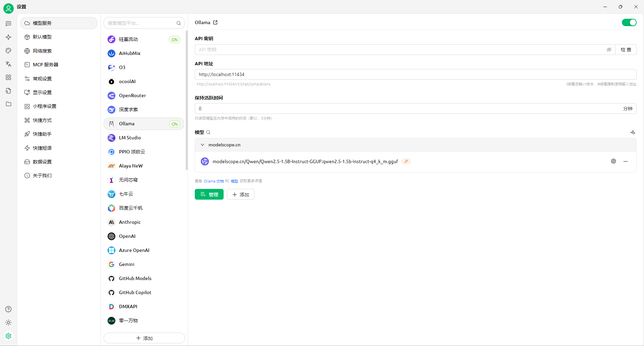Click the 检查 API key button
644x346 pixels.
626,50
